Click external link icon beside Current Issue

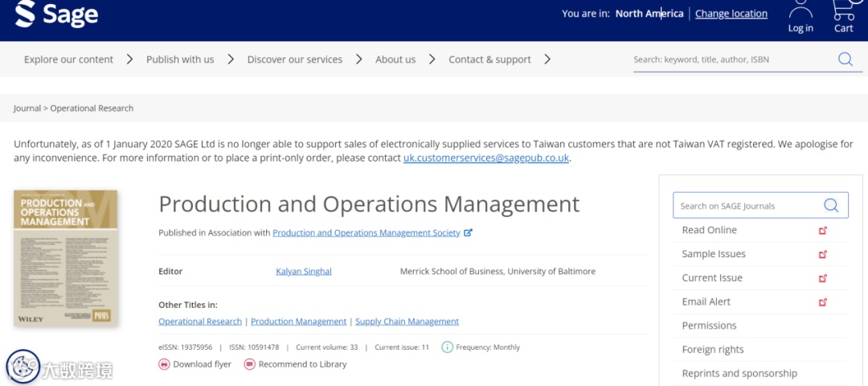click(x=823, y=278)
